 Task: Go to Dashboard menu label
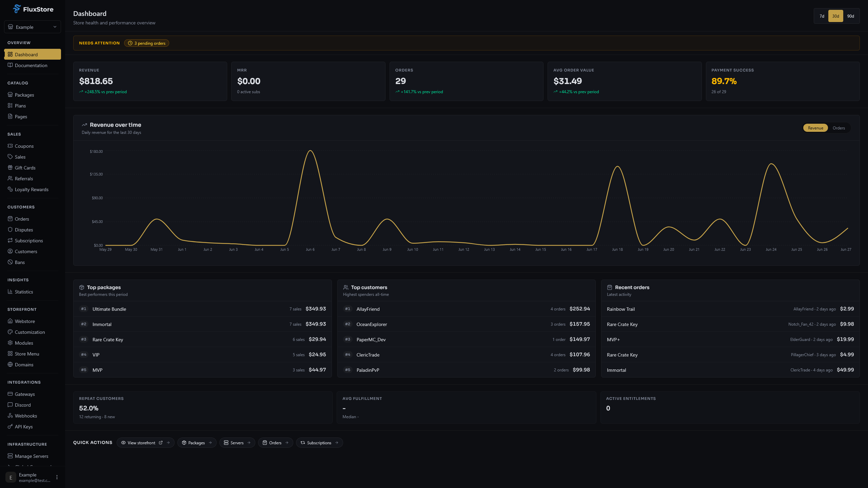(x=26, y=55)
